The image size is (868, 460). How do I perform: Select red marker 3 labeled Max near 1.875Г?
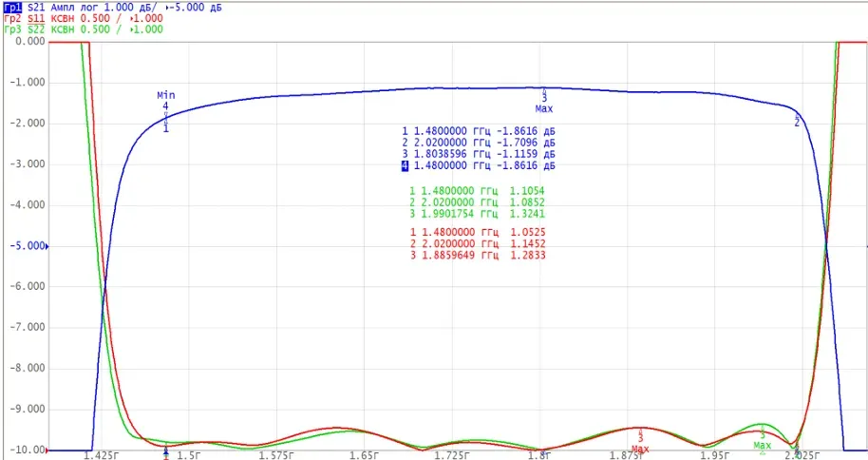click(640, 439)
